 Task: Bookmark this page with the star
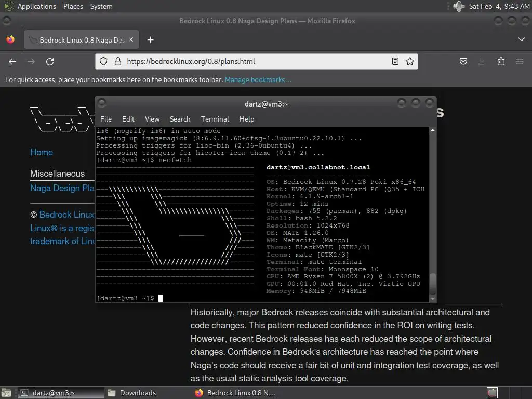click(410, 61)
